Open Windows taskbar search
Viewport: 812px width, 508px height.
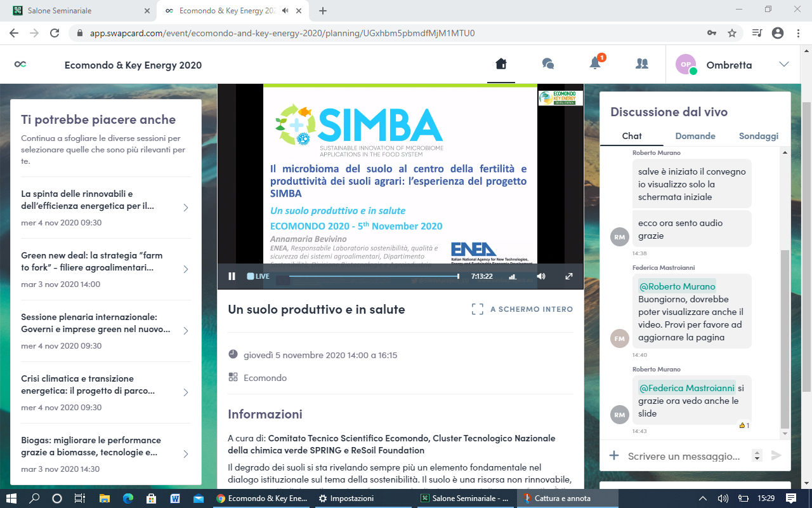(35, 498)
